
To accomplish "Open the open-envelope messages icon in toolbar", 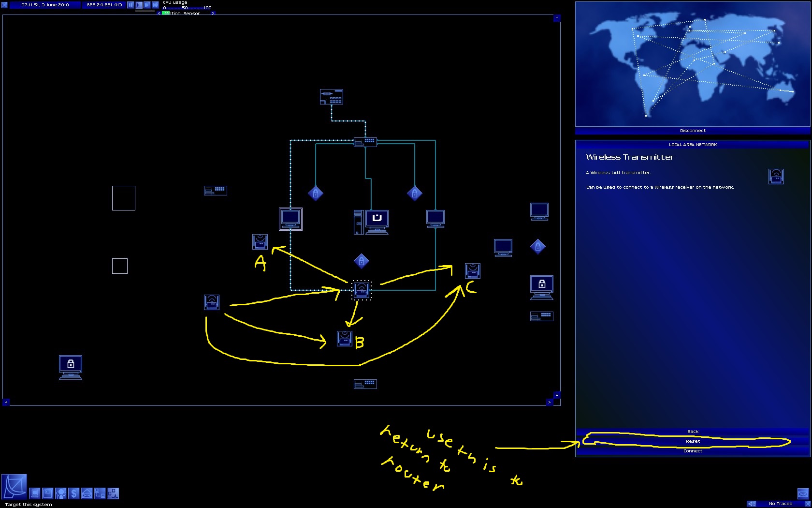I will click(x=87, y=493).
